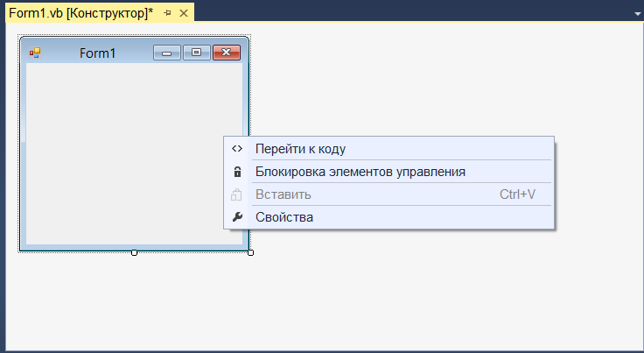This screenshot has height=353, width=644.
Task: Click the Form1 window icon in title bar
Action: [x=35, y=53]
